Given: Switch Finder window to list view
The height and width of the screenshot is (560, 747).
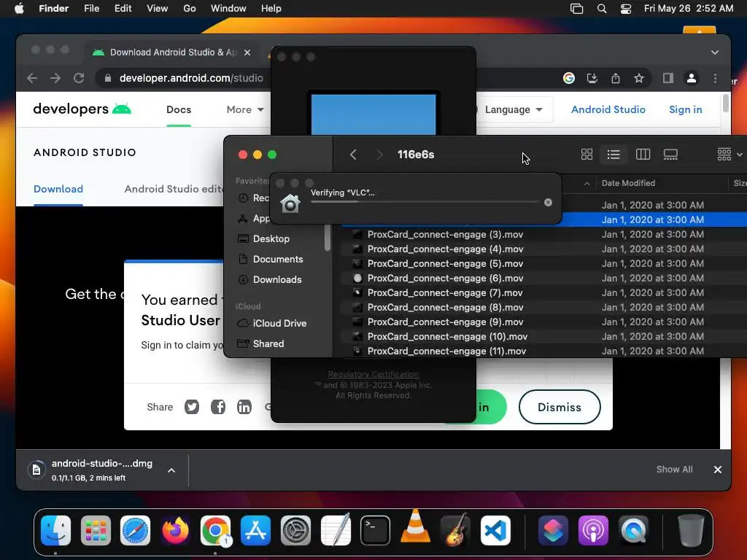Looking at the screenshot, I should [x=614, y=155].
